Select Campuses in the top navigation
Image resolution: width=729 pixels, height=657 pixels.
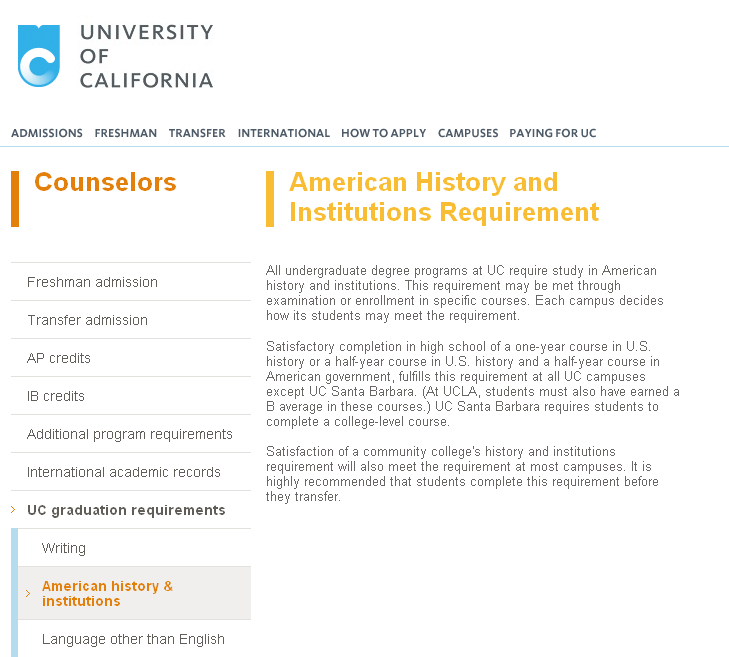tap(468, 133)
